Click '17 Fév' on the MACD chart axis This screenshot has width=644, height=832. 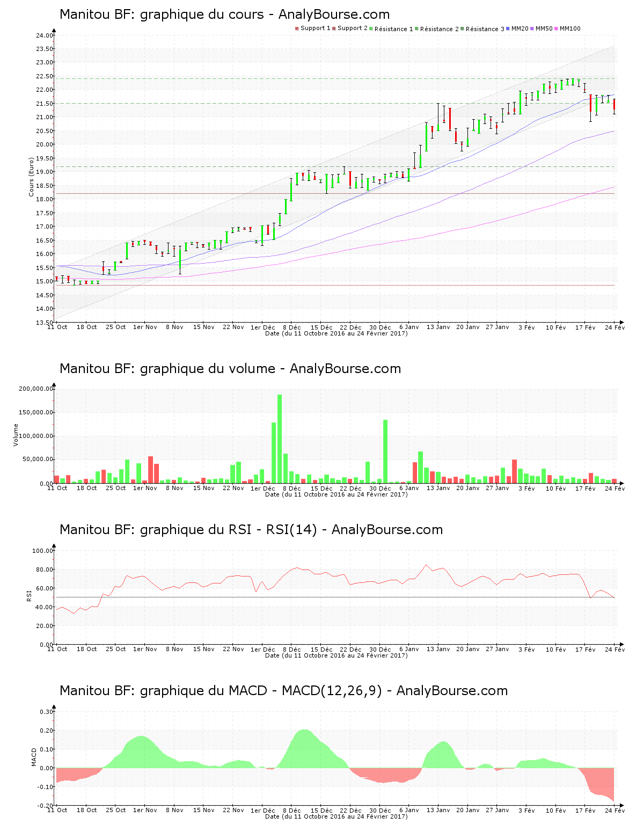point(586,810)
